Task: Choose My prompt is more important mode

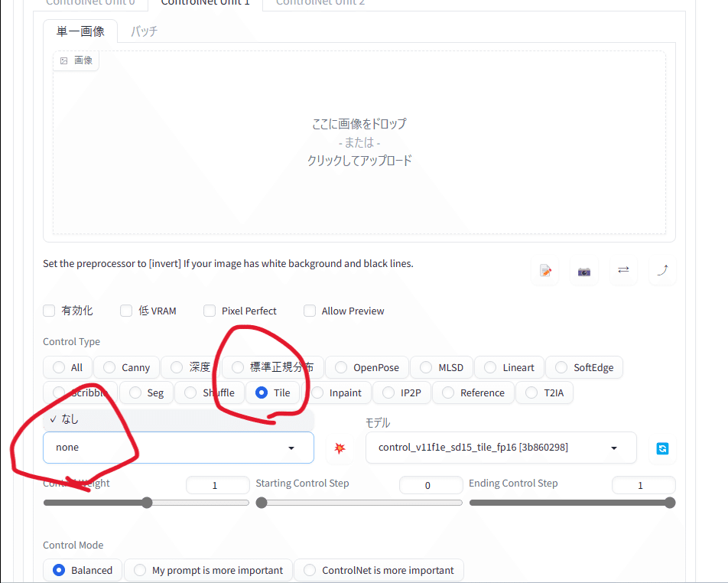Action: pyautogui.click(x=209, y=570)
